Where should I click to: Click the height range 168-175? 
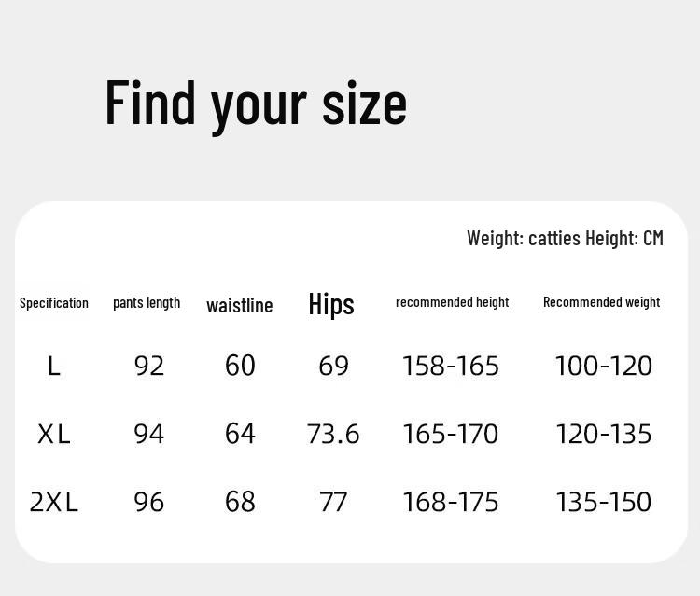[451, 503]
